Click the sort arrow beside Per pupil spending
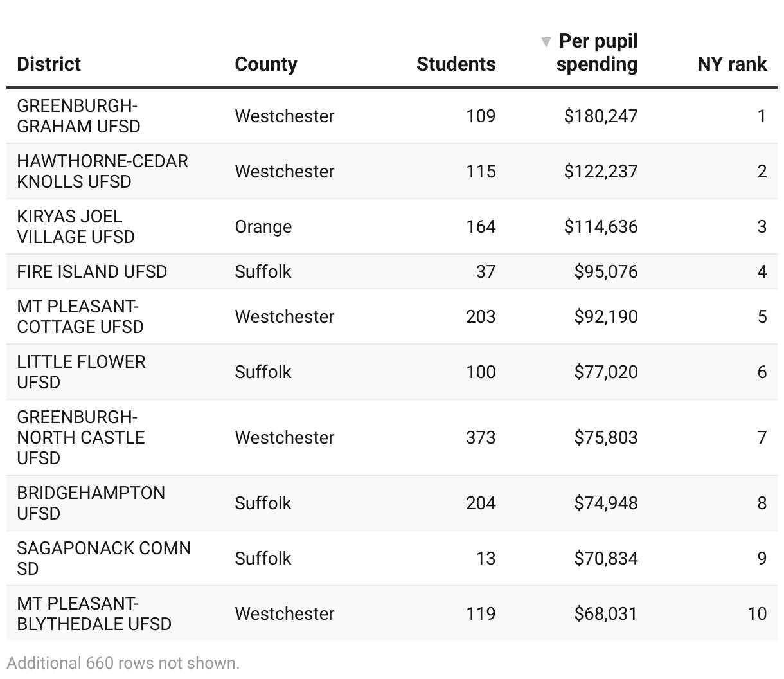This screenshot has width=784, height=679. (x=546, y=42)
